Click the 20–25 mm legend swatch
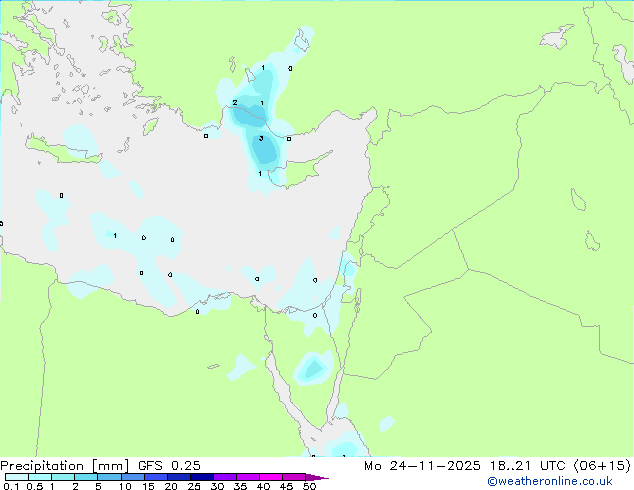This screenshot has height=490, width=634. 179,477
